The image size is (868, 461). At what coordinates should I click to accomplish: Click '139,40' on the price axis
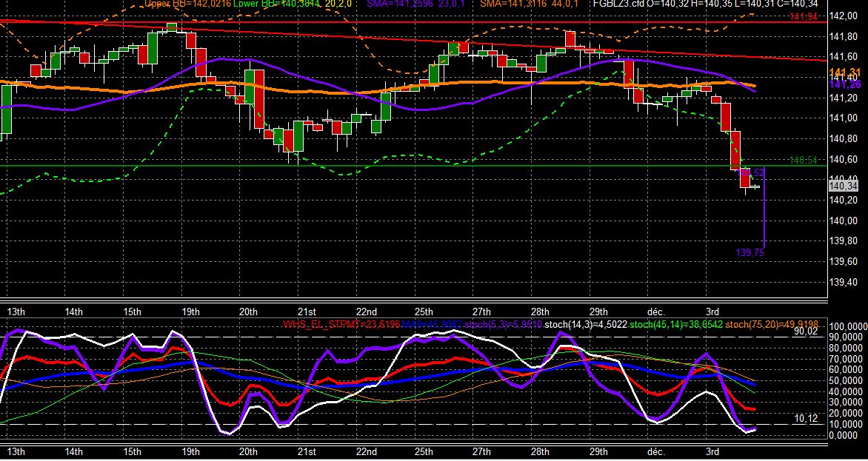click(x=843, y=283)
